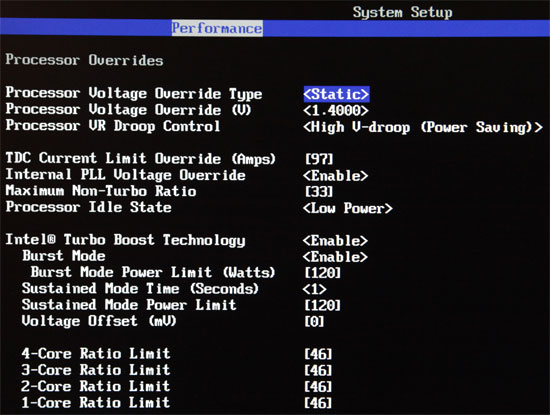This screenshot has width=550, height=415.
Task: Click the Processor Overrides heading
Action: (x=85, y=60)
